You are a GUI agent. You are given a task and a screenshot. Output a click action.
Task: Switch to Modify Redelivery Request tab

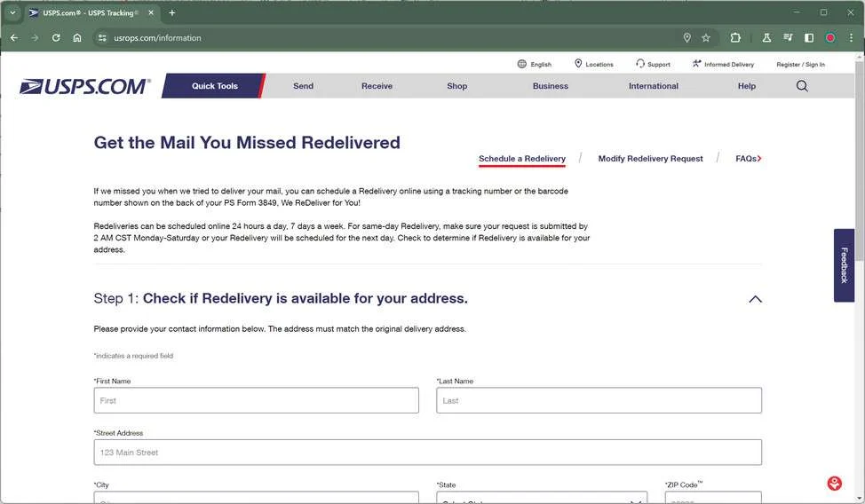(650, 158)
